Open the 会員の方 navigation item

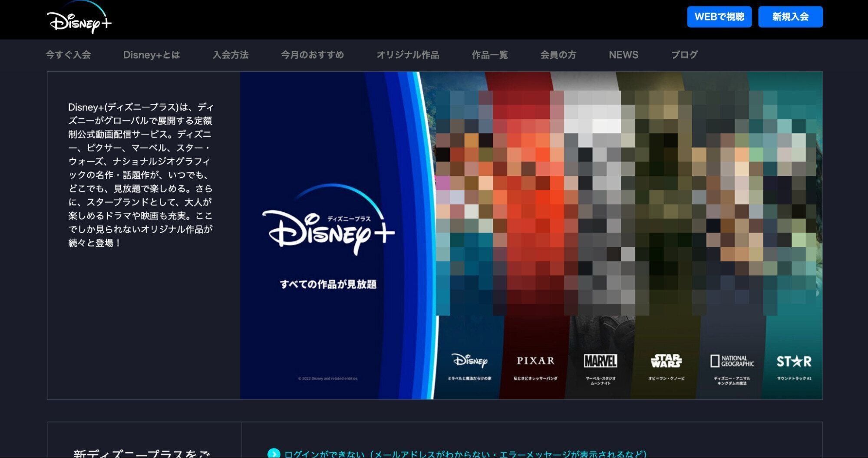pyautogui.click(x=558, y=55)
